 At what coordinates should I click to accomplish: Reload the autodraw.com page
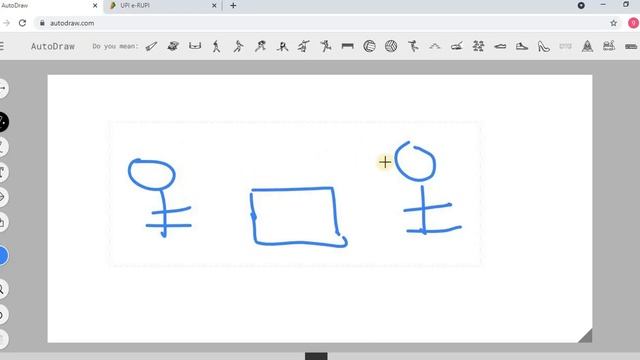coord(22,23)
